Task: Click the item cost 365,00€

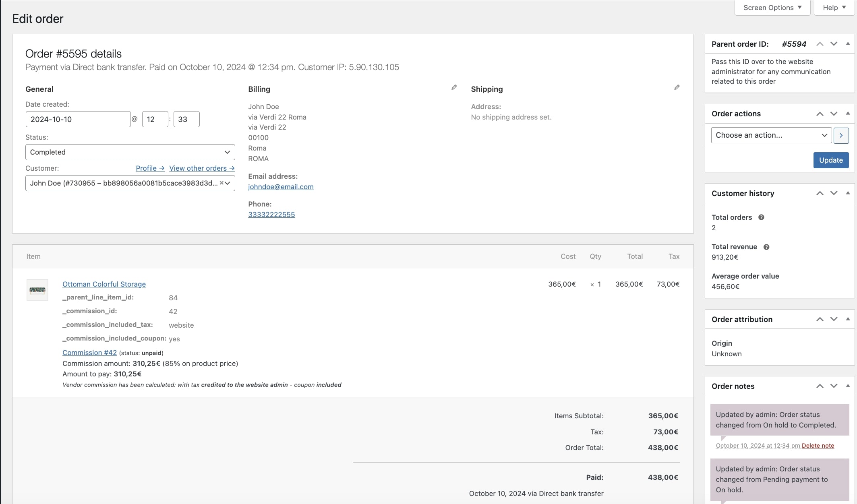Action: (562, 284)
